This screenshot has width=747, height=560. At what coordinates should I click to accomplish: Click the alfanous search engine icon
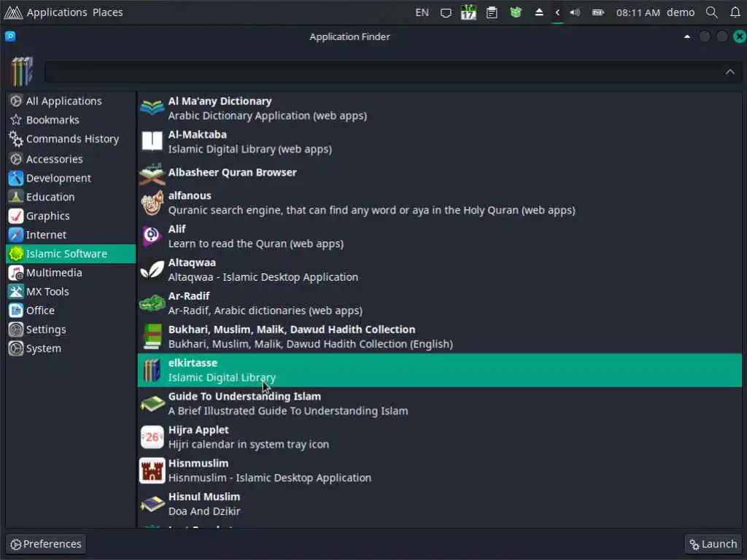(x=152, y=203)
